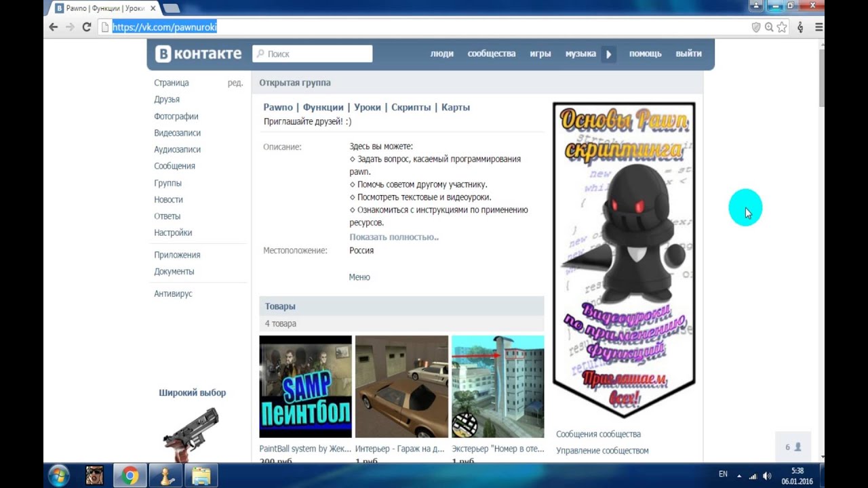Open the Chrome hamburger menu
The width and height of the screenshot is (868, 488).
pyautogui.click(x=818, y=27)
